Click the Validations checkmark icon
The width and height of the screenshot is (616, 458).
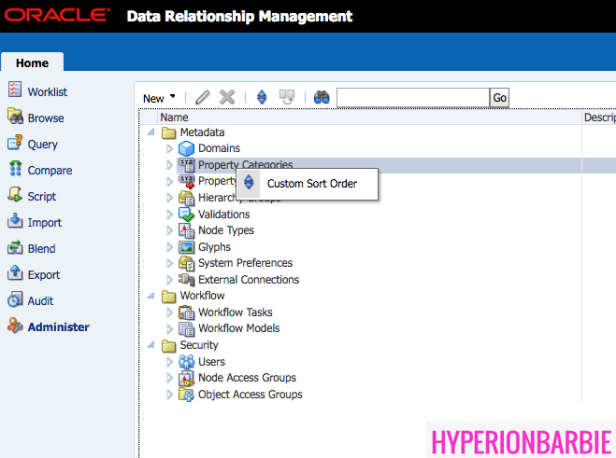[186, 214]
